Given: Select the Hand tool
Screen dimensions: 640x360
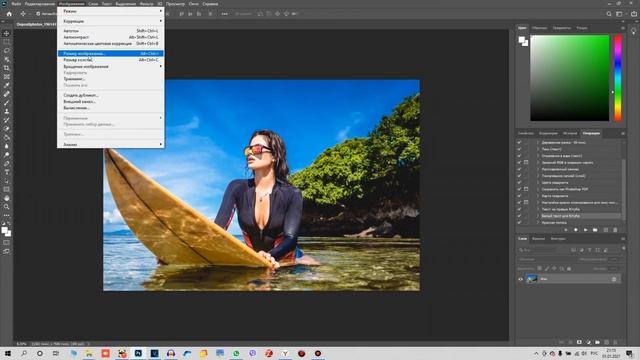Looking at the screenshot, I should pos(7,198).
